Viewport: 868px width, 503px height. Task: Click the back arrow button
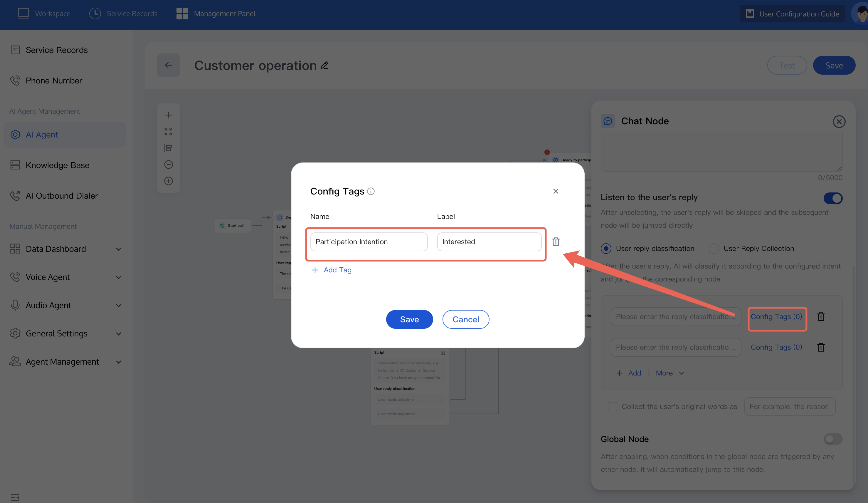tap(169, 65)
